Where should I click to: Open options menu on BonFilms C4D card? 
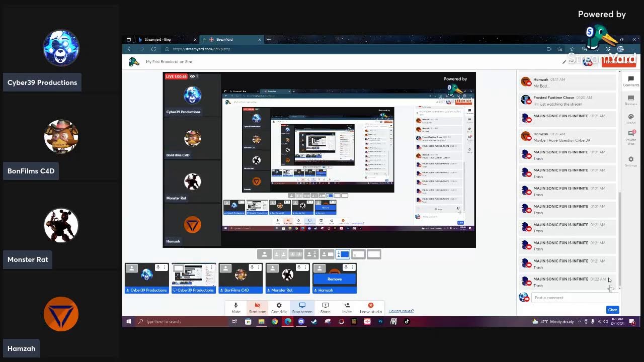(x=259, y=267)
